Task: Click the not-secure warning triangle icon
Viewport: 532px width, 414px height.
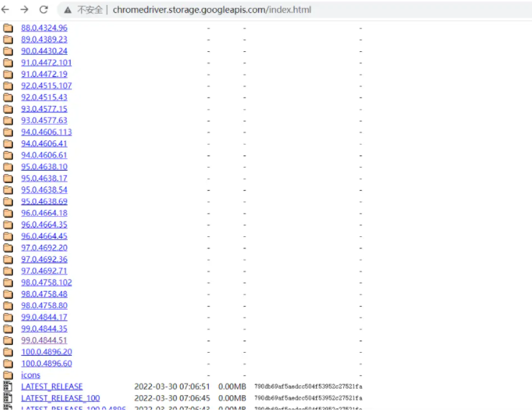Action: pyautogui.click(x=68, y=10)
